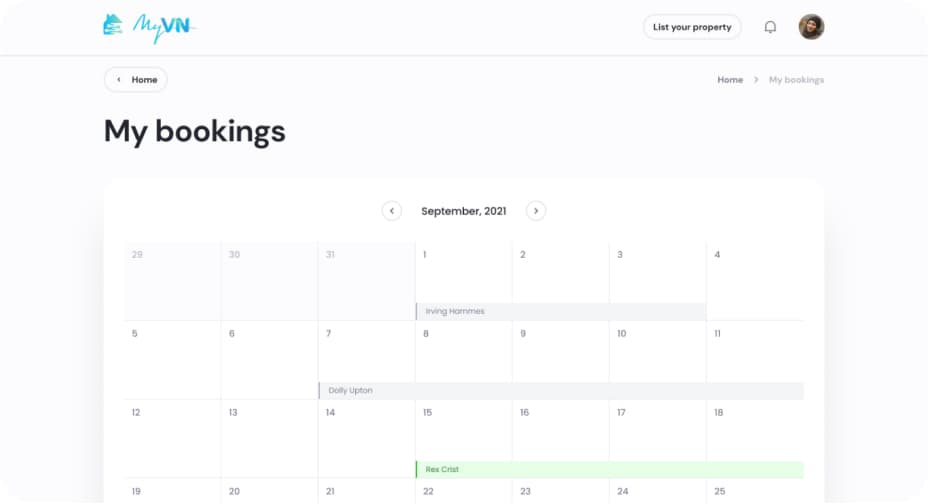Image resolution: width=928 pixels, height=504 pixels.
Task: Click the Home breadcrumb link
Action: (x=730, y=80)
